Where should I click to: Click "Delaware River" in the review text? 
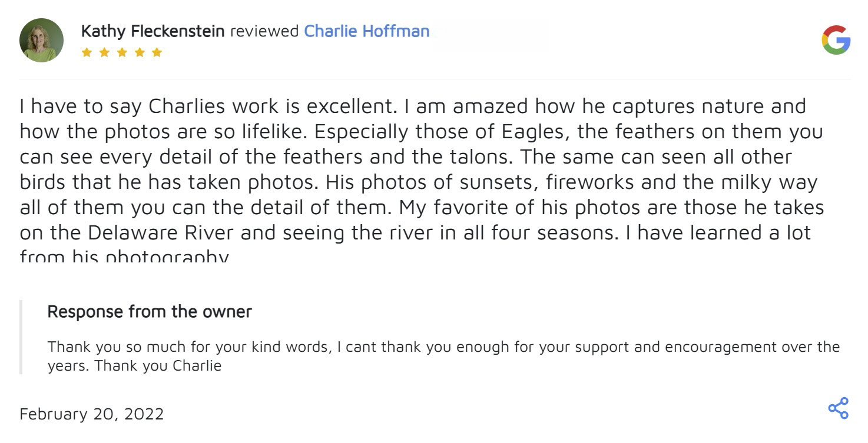pos(160,233)
